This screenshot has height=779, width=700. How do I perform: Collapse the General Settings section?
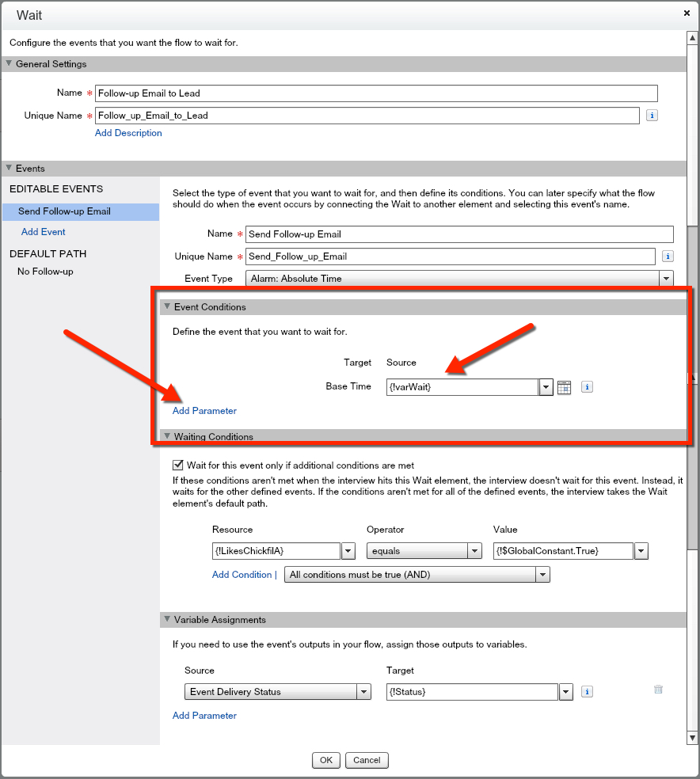click(x=10, y=64)
